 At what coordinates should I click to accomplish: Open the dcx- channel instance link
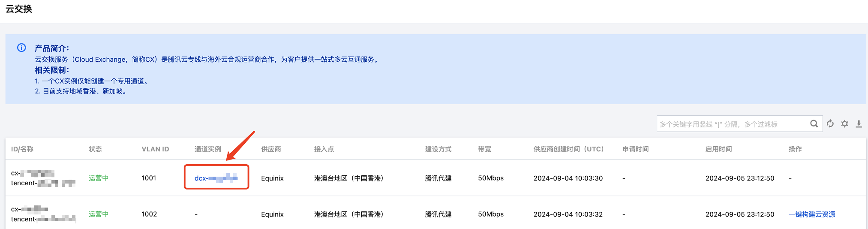(x=216, y=178)
